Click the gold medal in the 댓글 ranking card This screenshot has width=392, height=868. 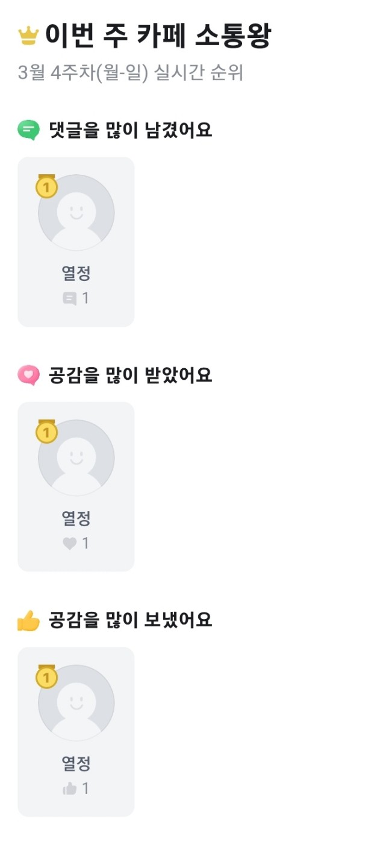tap(46, 187)
